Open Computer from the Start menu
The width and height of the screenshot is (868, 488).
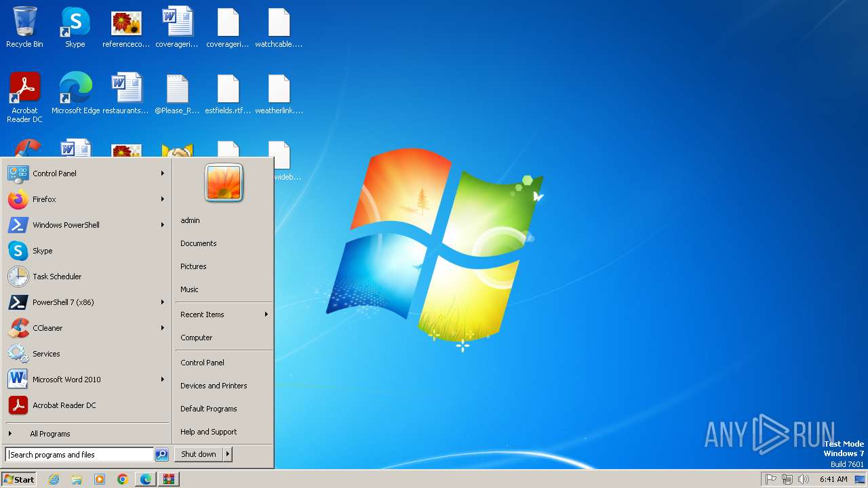224,338
